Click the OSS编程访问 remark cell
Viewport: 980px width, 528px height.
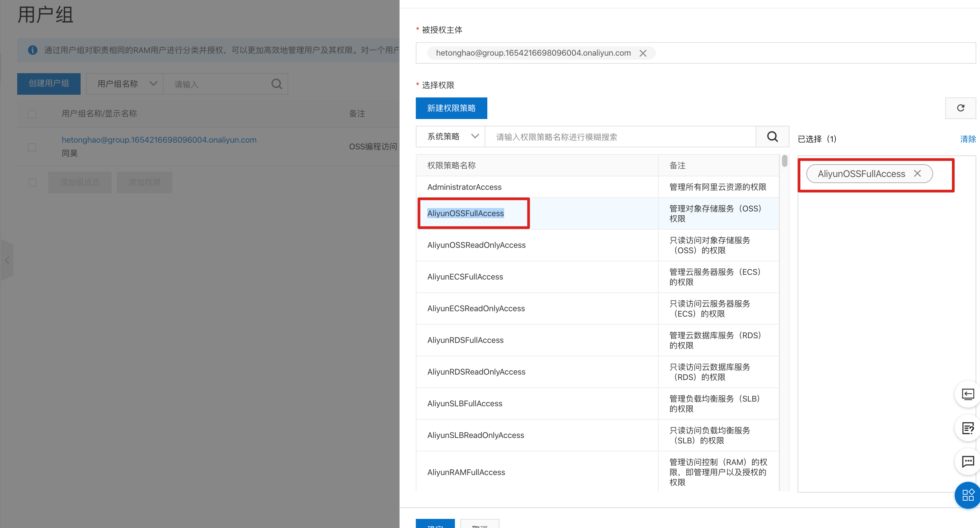click(x=373, y=146)
